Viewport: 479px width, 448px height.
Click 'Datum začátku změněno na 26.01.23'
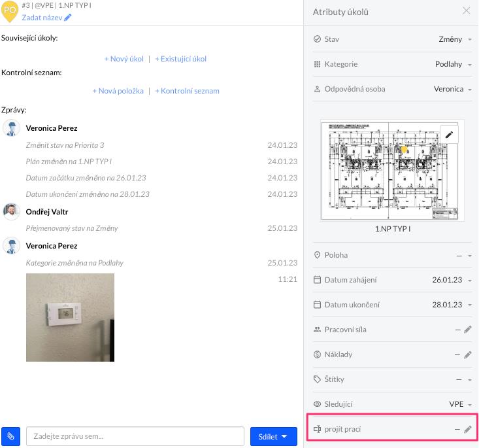point(86,178)
